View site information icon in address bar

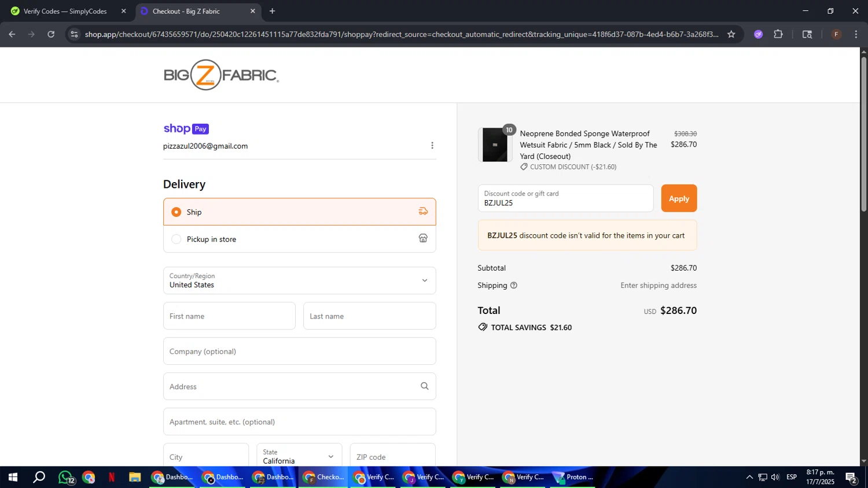point(73,34)
